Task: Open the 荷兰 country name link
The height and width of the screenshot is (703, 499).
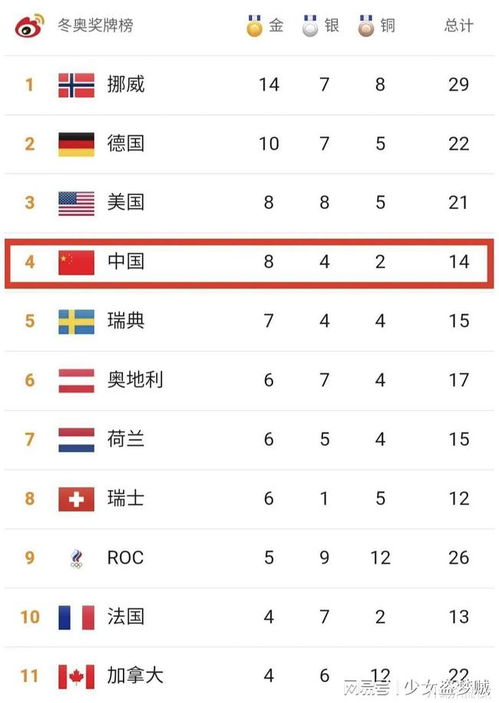Action: coord(126,439)
